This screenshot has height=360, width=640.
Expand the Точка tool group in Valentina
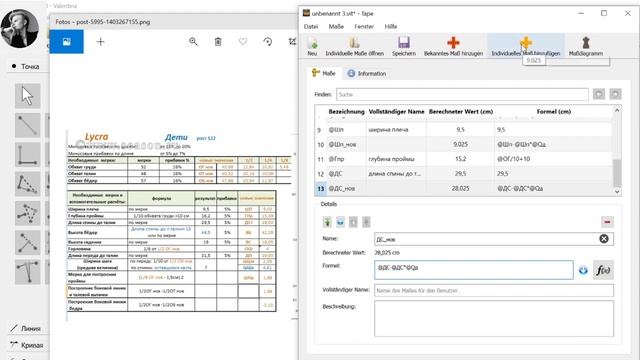[27, 66]
